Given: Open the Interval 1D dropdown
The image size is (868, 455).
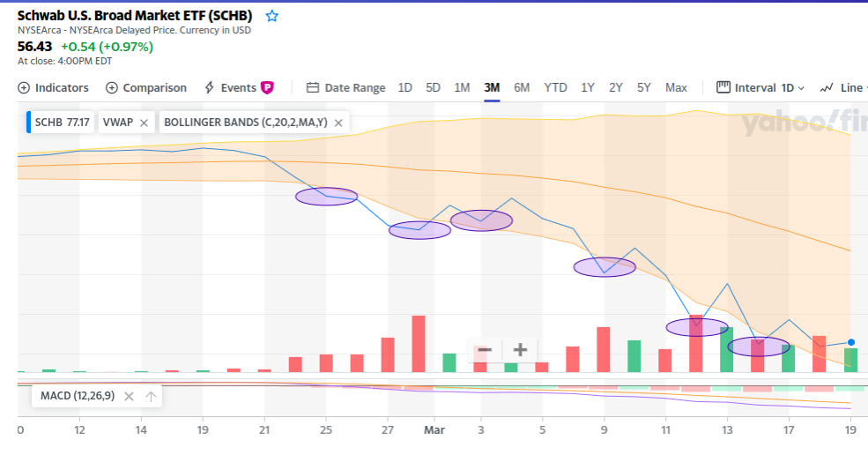Looking at the screenshot, I should tap(760, 87).
